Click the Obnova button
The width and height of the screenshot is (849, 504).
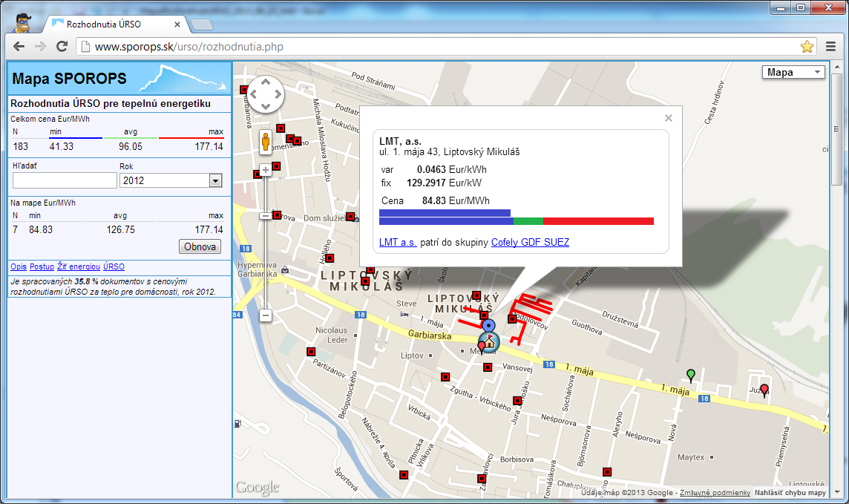200,246
